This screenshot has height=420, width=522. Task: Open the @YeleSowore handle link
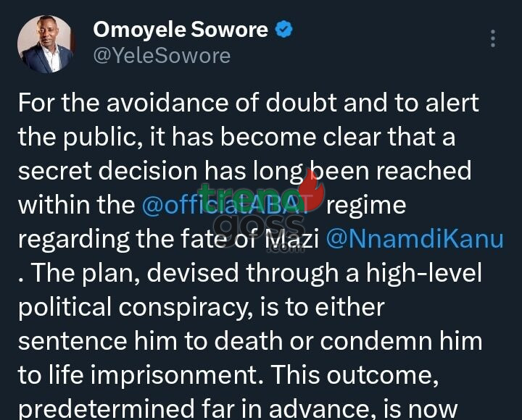[162, 56]
